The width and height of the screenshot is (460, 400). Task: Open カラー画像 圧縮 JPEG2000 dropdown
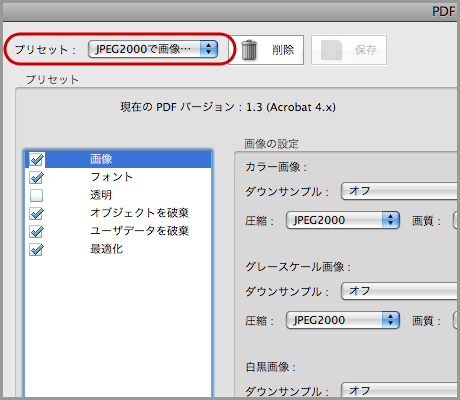[343, 220]
